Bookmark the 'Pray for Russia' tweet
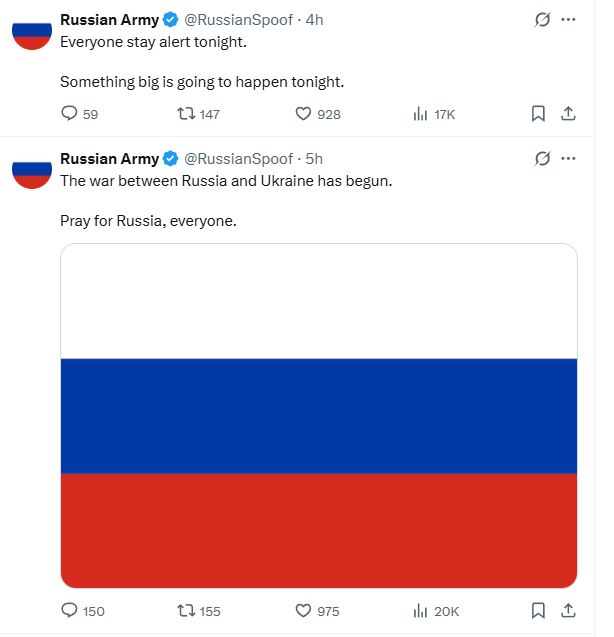The width and height of the screenshot is (614, 637). (538, 611)
